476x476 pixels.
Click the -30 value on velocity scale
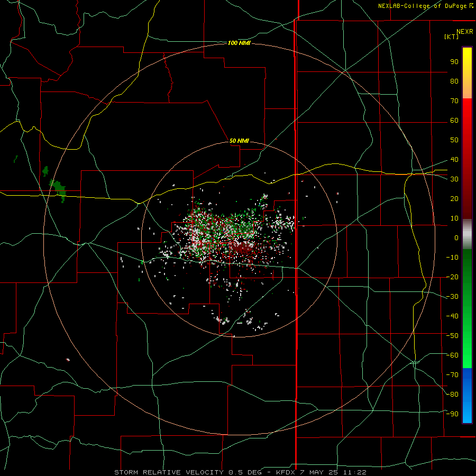pos(452,297)
